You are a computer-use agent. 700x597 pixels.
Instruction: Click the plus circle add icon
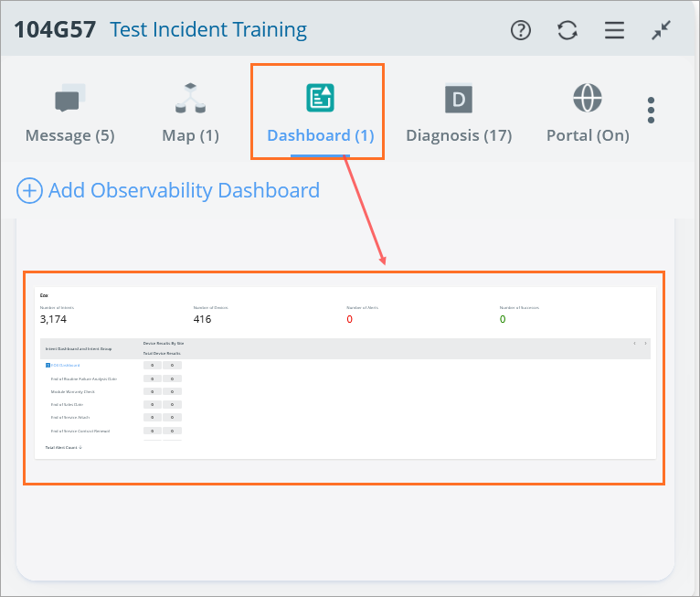[29, 190]
